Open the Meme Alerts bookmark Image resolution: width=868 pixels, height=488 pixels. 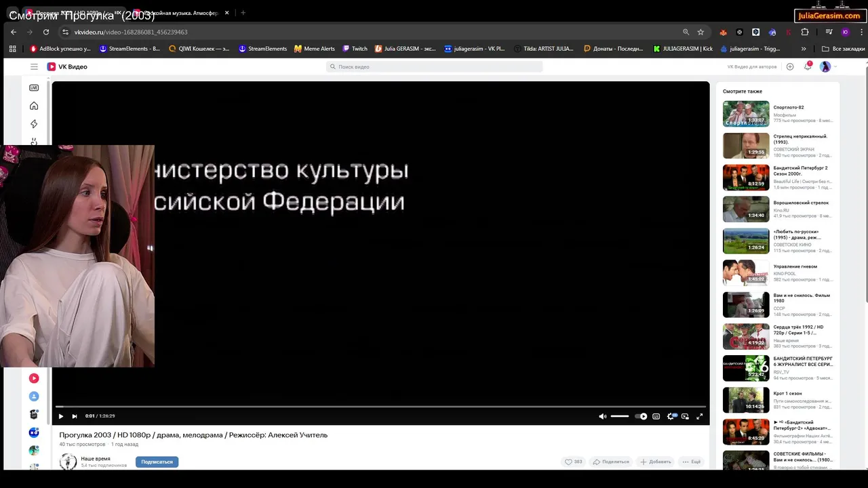pos(315,49)
